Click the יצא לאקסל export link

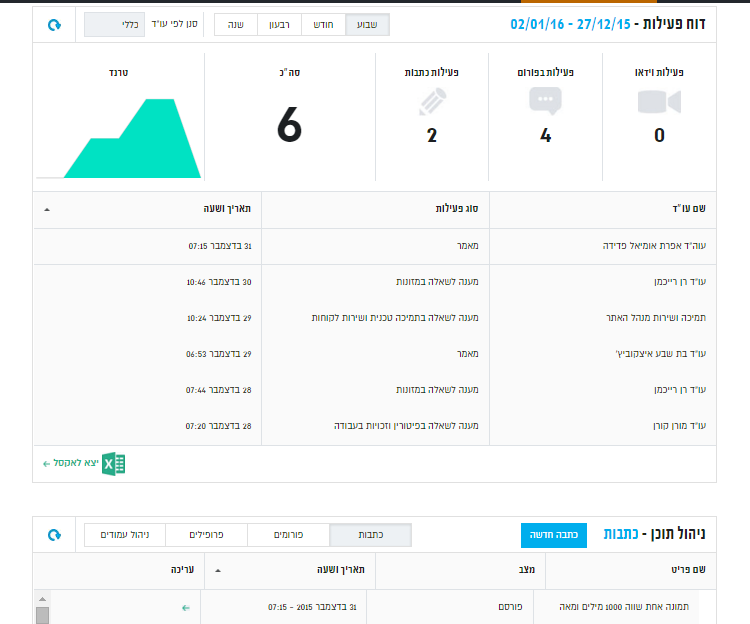click(x=71, y=463)
